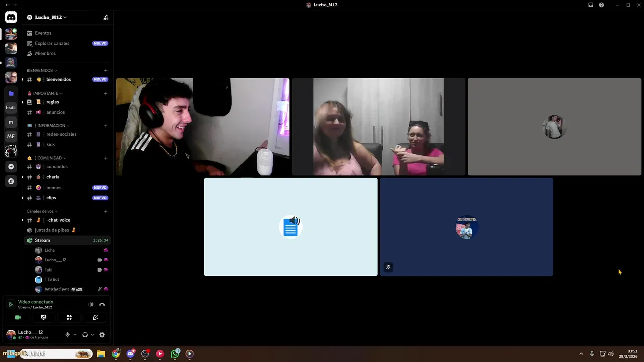This screenshot has height=362, width=644.
Task: Add a server plus button
Action: point(11,166)
